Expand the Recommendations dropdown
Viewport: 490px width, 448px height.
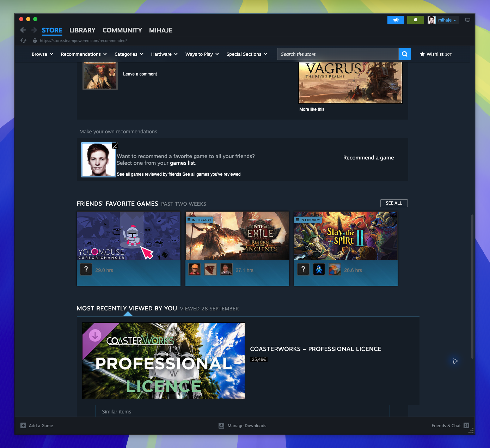84,54
